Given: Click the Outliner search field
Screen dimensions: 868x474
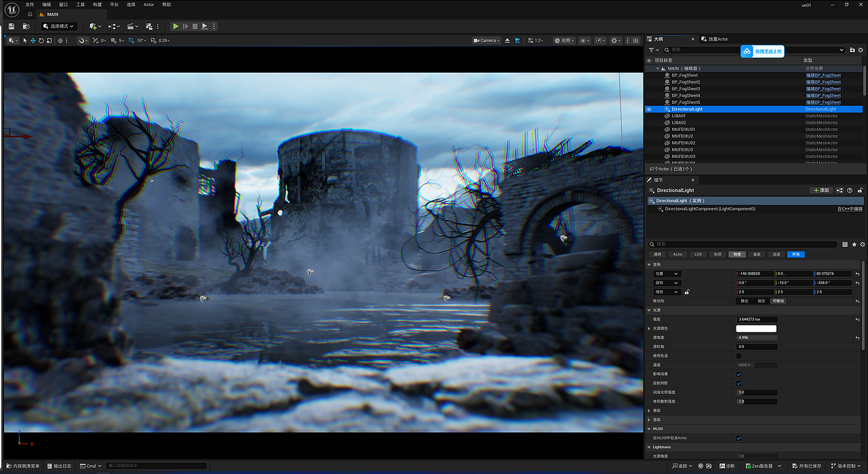Looking at the screenshot, I should point(755,50).
